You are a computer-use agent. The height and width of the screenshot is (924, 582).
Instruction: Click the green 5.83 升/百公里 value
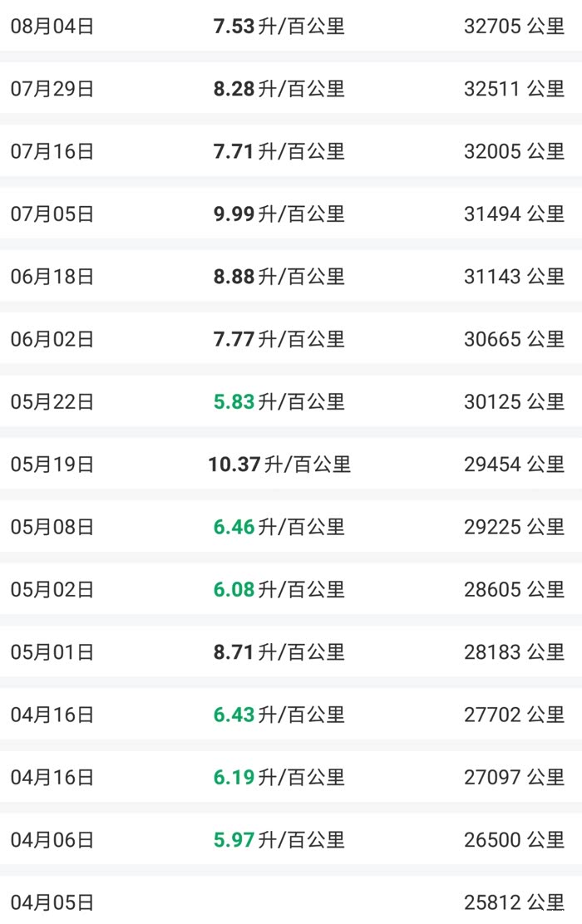pos(279,402)
